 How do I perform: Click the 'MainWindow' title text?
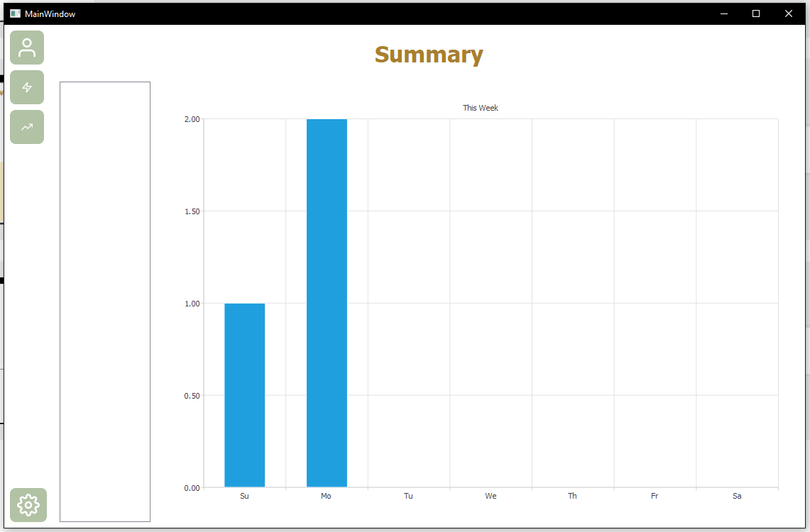50,14
